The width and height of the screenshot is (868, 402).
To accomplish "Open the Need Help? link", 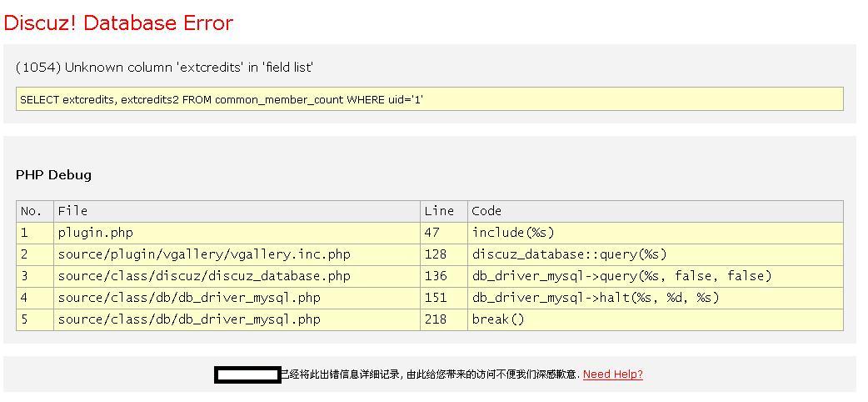I will [x=613, y=374].
